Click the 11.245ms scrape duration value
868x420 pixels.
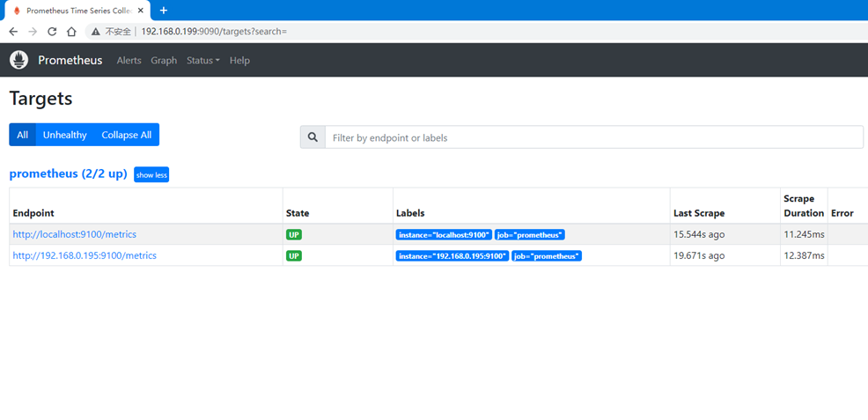[x=804, y=234]
